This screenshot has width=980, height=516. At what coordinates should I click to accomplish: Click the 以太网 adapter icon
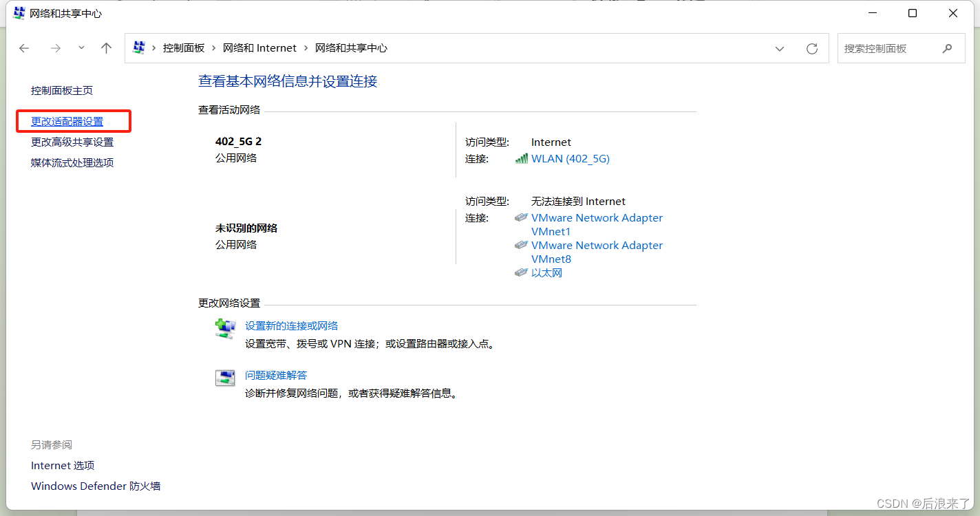pos(521,272)
